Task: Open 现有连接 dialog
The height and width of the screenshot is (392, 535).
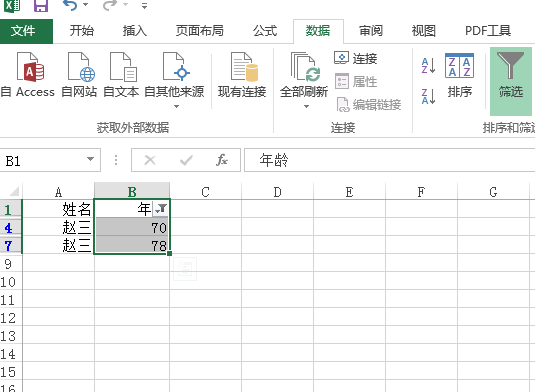Action: pos(242,75)
